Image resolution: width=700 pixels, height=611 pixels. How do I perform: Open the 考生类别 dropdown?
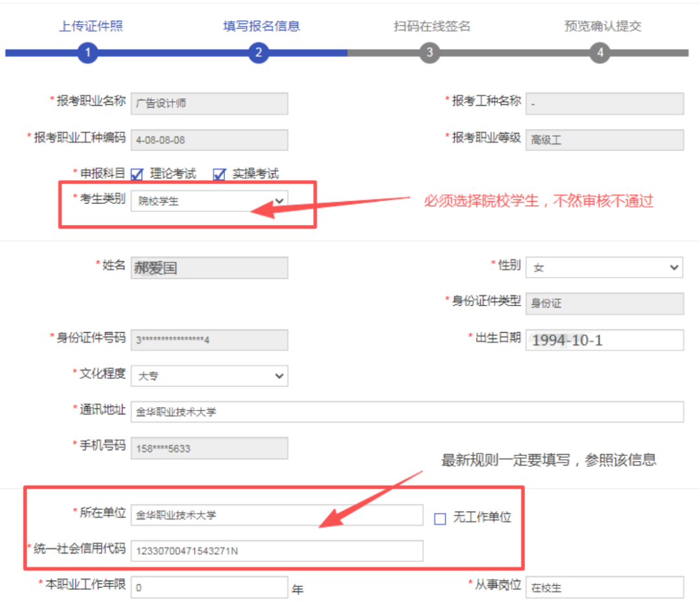209,201
